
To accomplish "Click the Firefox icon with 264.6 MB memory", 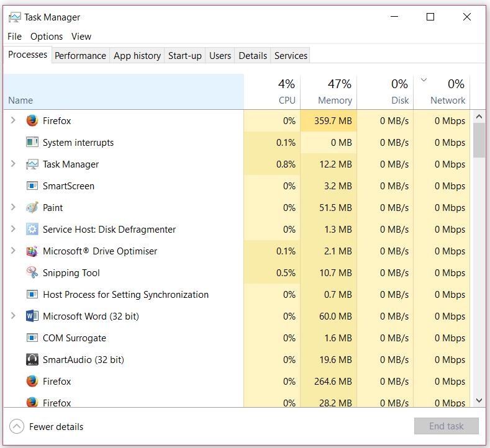I will point(32,381).
